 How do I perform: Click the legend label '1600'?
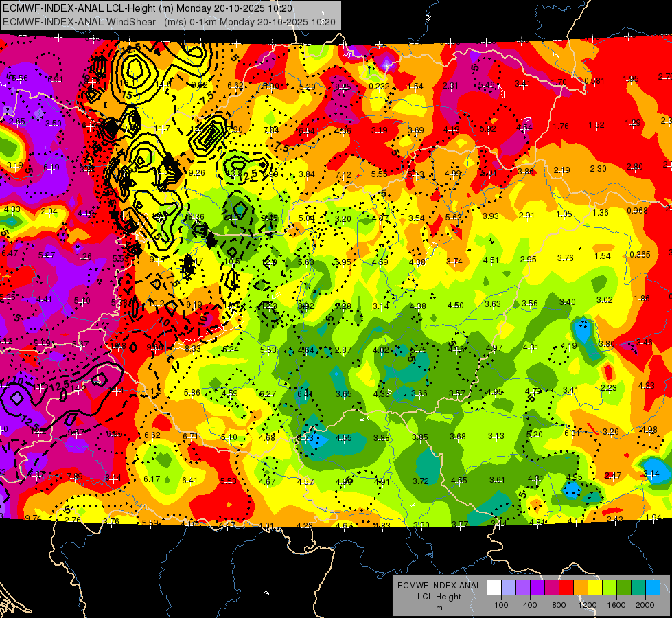[x=616, y=605]
